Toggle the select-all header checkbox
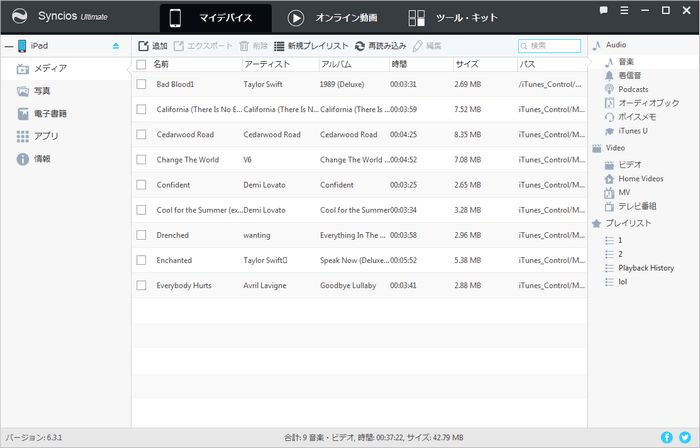700x448 pixels. tap(141, 64)
